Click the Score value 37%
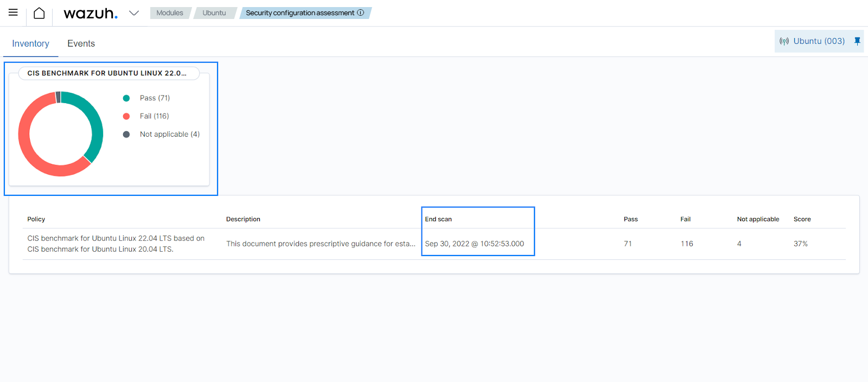This screenshot has width=868, height=382. (801, 244)
